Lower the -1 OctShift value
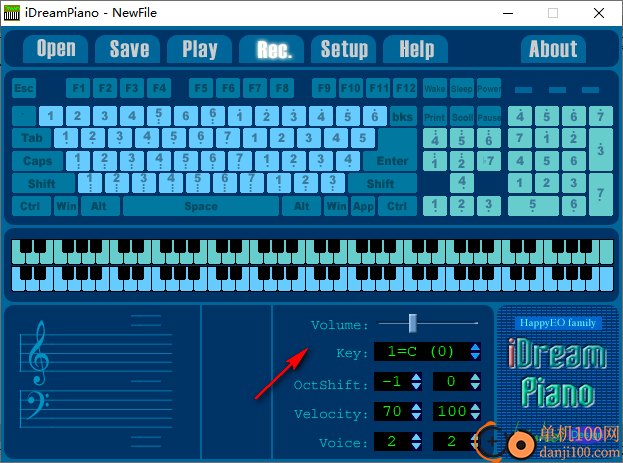This screenshot has height=463, width=623. click(416, 386)
